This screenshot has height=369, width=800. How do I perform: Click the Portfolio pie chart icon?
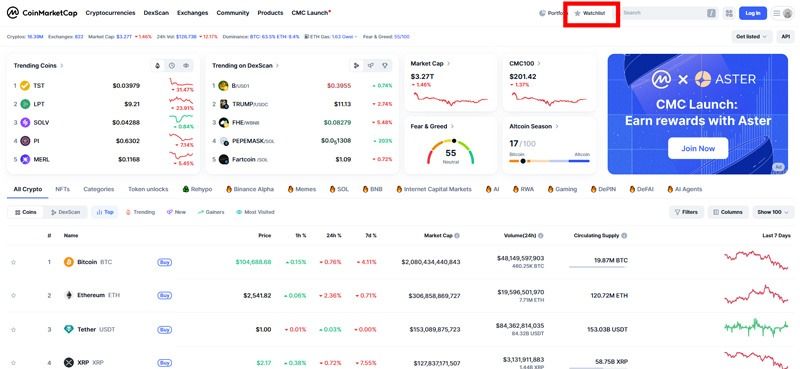click(x=542, y=13)
